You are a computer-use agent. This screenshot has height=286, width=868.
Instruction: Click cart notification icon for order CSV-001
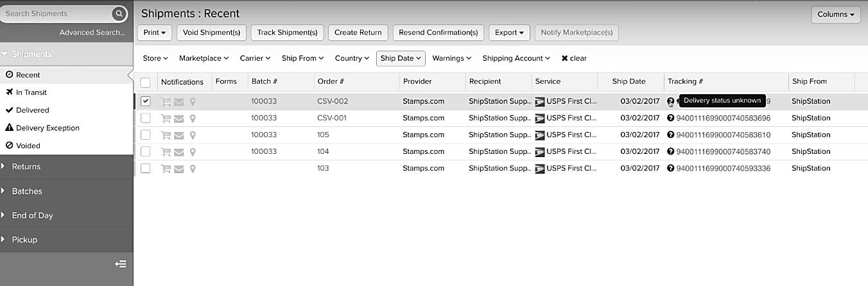166,118
